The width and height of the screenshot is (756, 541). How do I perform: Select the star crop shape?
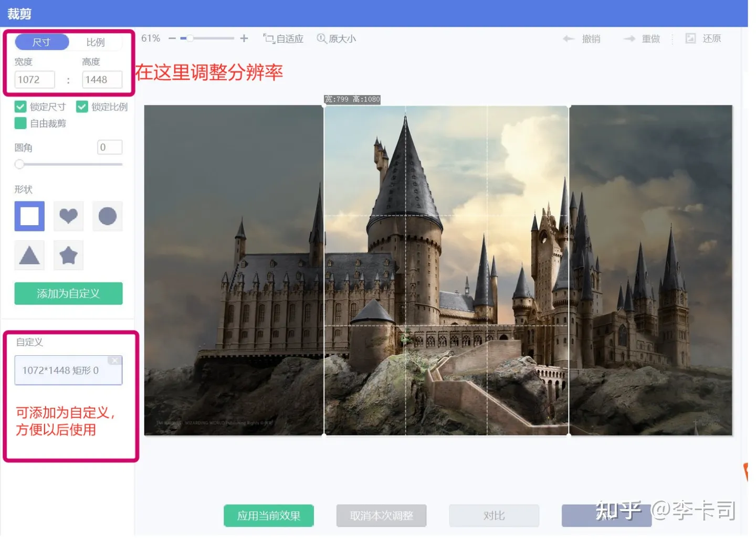click(x=68, y=256)
